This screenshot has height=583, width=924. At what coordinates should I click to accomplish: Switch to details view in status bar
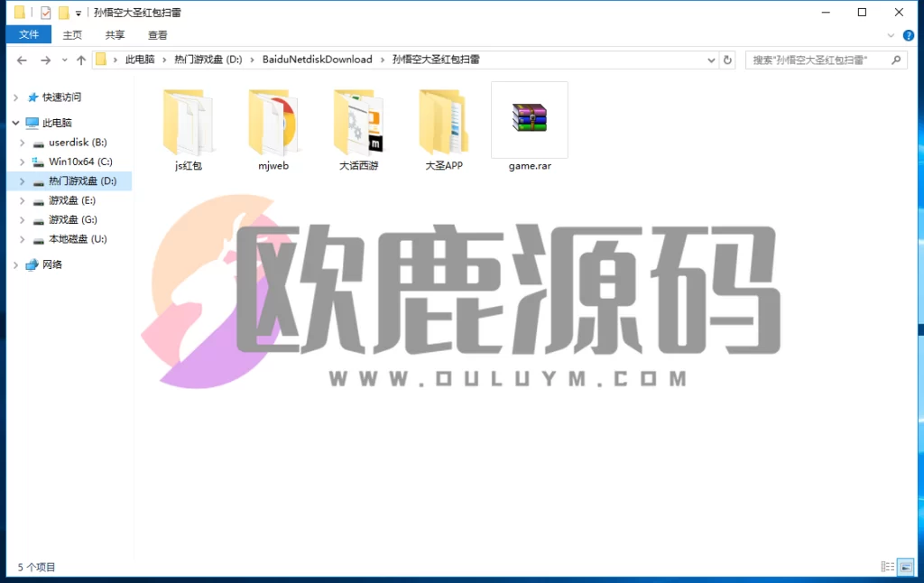pyautogui.click(x=890, y=567)
